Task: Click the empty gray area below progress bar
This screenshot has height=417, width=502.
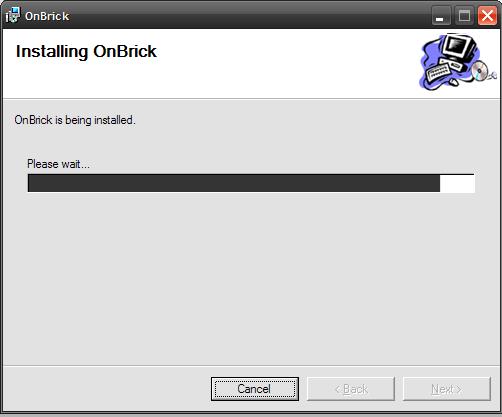Action: (x=251, y=280)
